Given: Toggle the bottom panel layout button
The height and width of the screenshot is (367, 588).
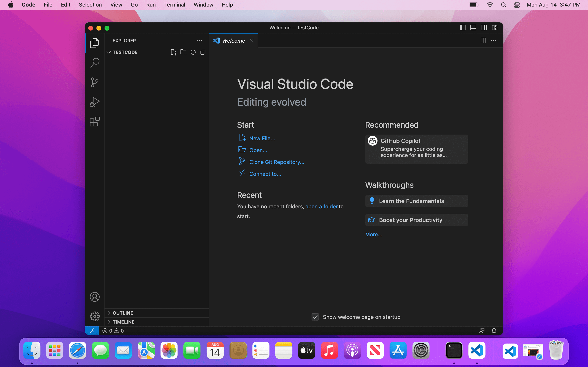Looking at the screenshot, I should [x=473, y=28].
